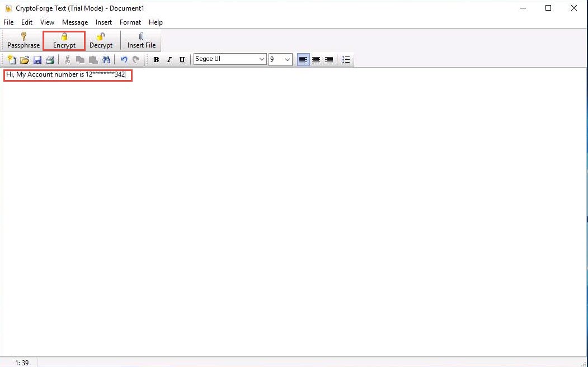
Task: Enable the bullet list button
Action: (x=346, y=60)
